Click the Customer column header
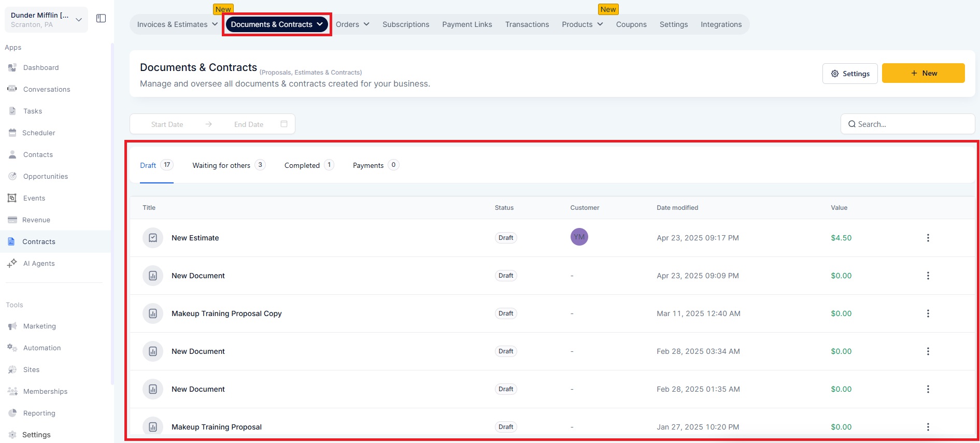The height and width of the screenshot is (443, 980). 585,208
